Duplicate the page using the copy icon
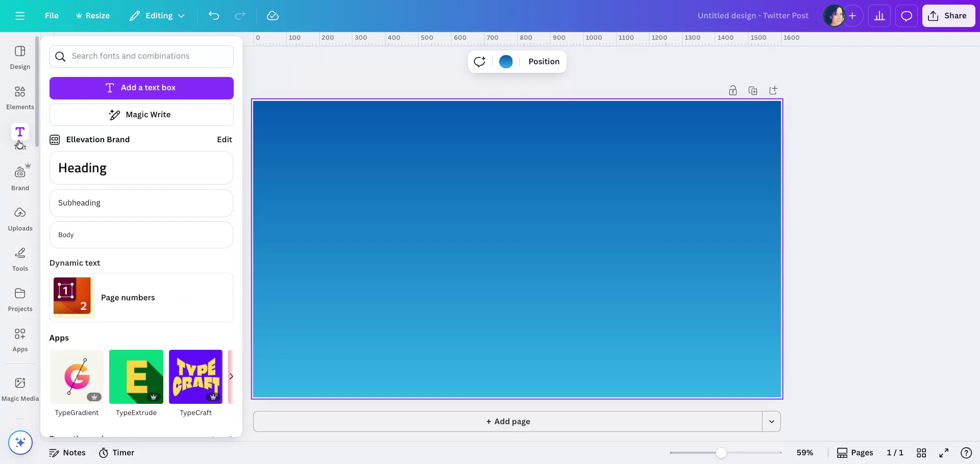This screenshot has height=464, width=980. tap(753, 90)
